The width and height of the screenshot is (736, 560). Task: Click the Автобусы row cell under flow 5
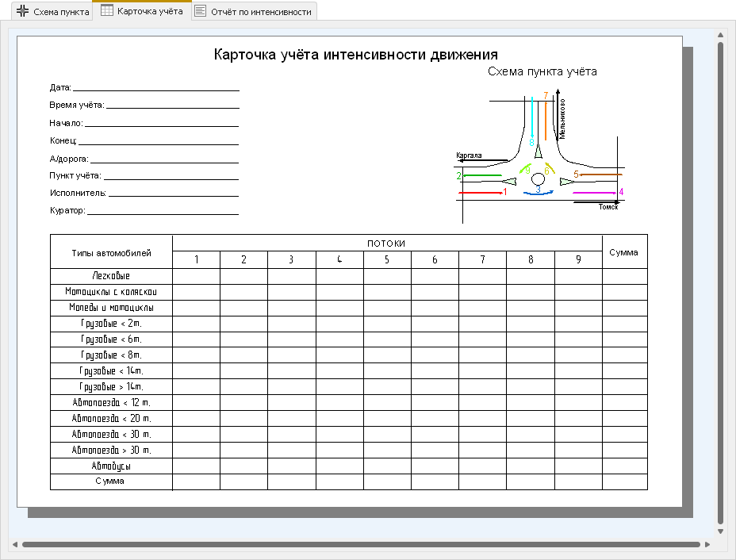(387, 466)
